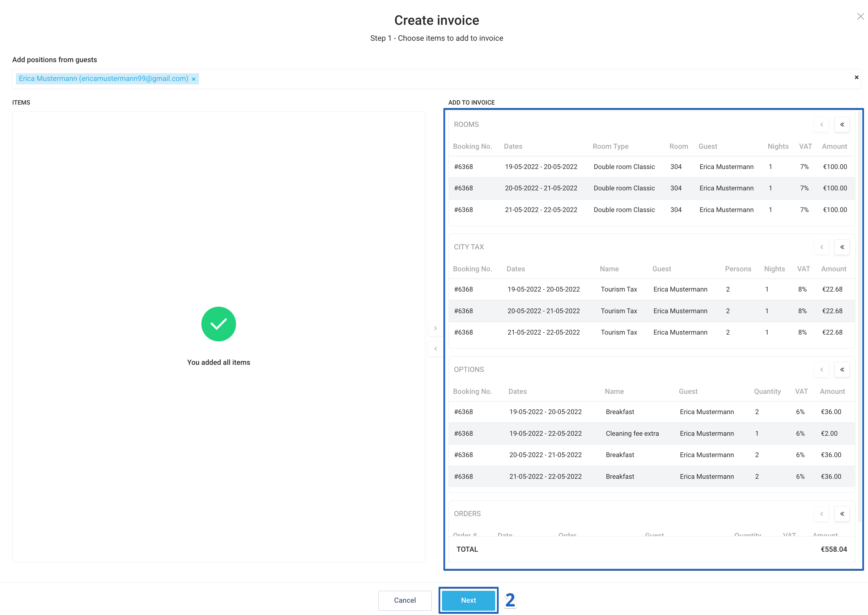868x615 pixels.
Task: Click the green checkmark all-items-added icon
Action: (218, 324)
